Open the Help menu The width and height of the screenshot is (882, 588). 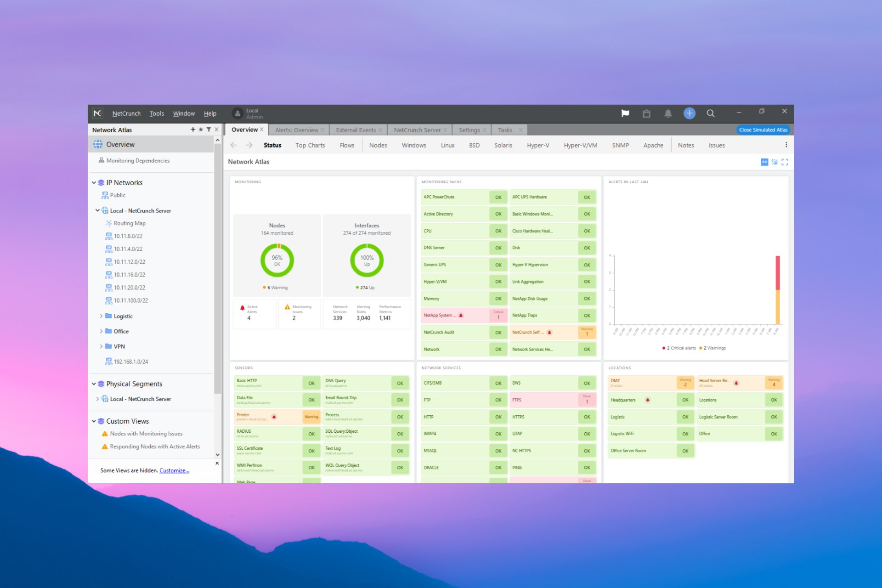click(x=210, y=113)
